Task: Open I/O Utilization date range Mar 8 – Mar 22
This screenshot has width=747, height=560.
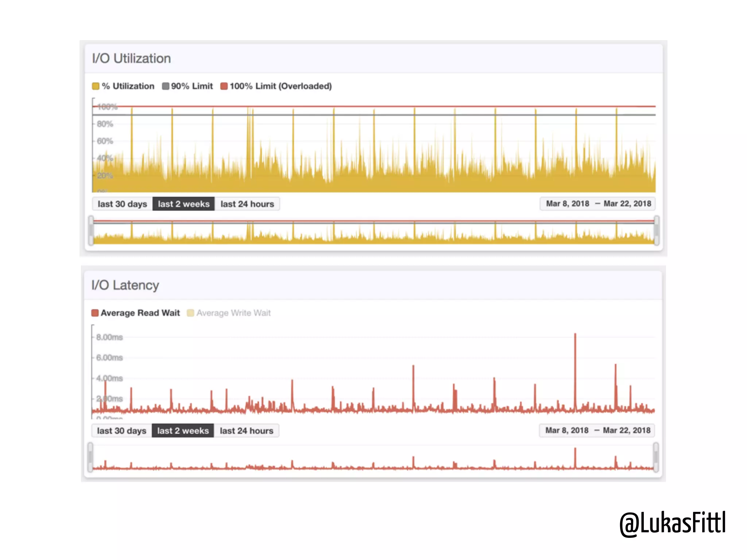Action: tap(598, 204)
